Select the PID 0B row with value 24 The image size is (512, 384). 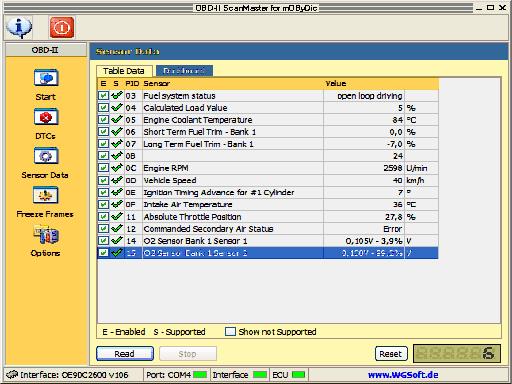pos(268,156)
